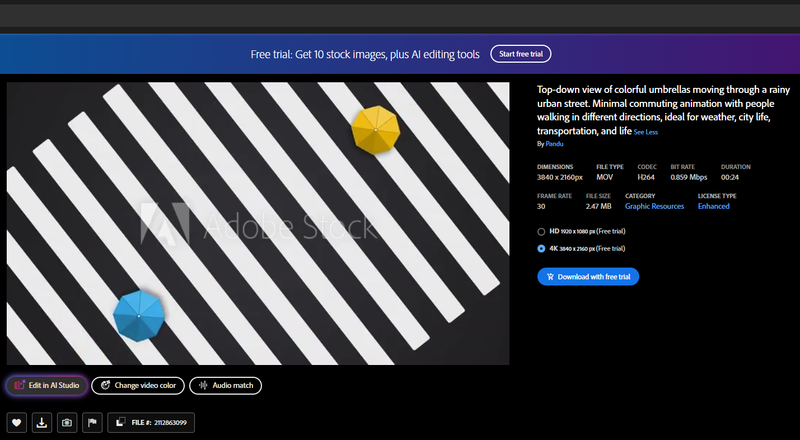Open contributor Pandu's profile

554,144
